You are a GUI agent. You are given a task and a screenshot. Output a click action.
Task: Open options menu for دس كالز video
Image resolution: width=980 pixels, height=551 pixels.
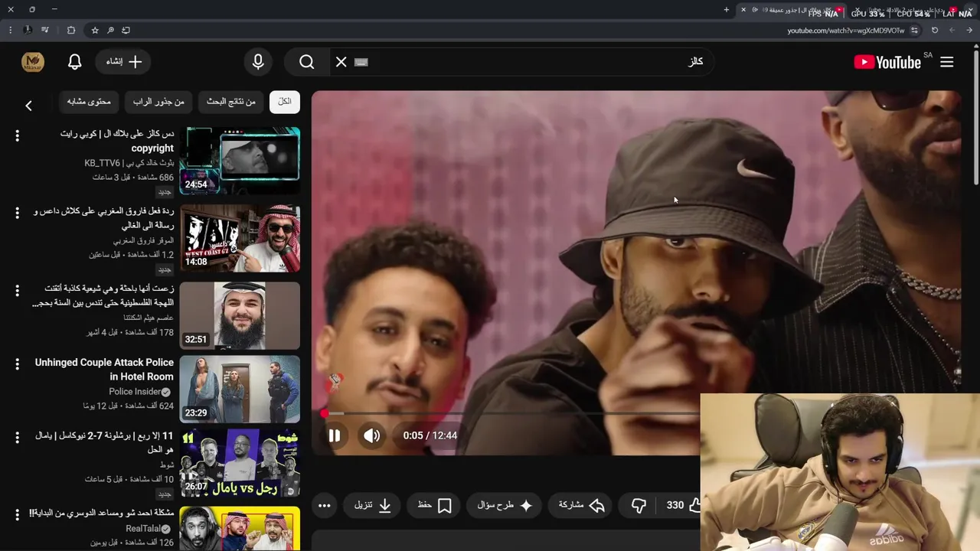[x=17, y=135]
